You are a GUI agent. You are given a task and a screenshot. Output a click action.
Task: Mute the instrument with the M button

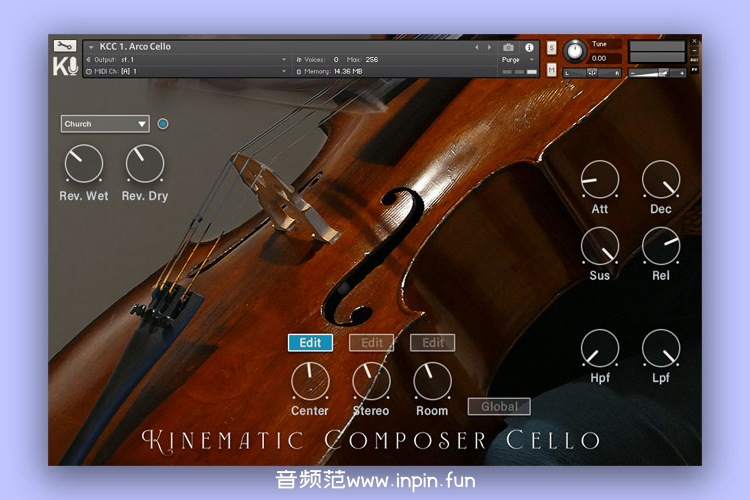pos(551,70)
